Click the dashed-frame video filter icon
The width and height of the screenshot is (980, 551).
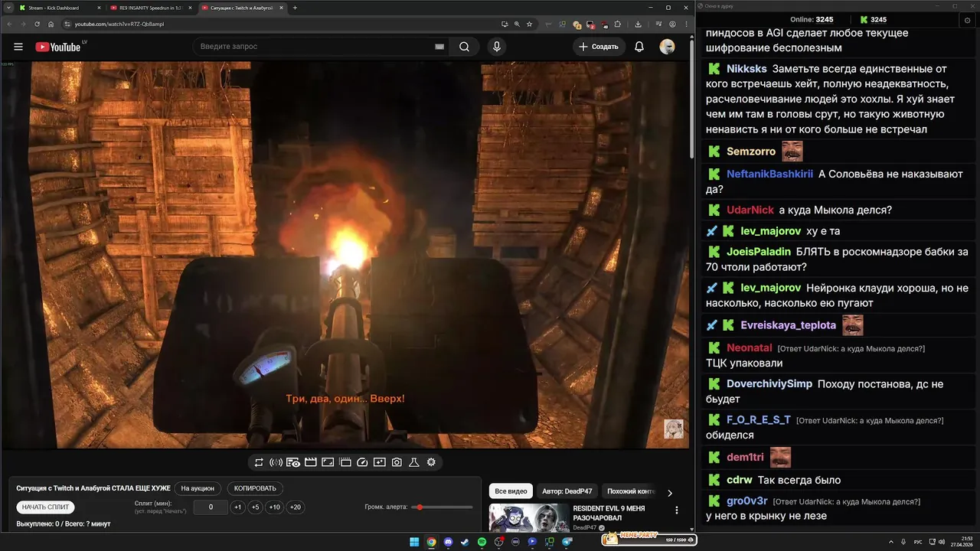point(345,462)
